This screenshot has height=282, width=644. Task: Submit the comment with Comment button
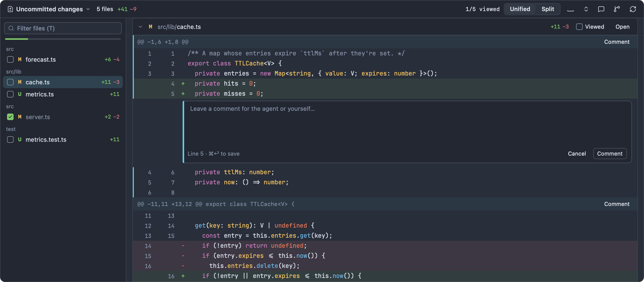pyautogui.click(x=610, y=154)
